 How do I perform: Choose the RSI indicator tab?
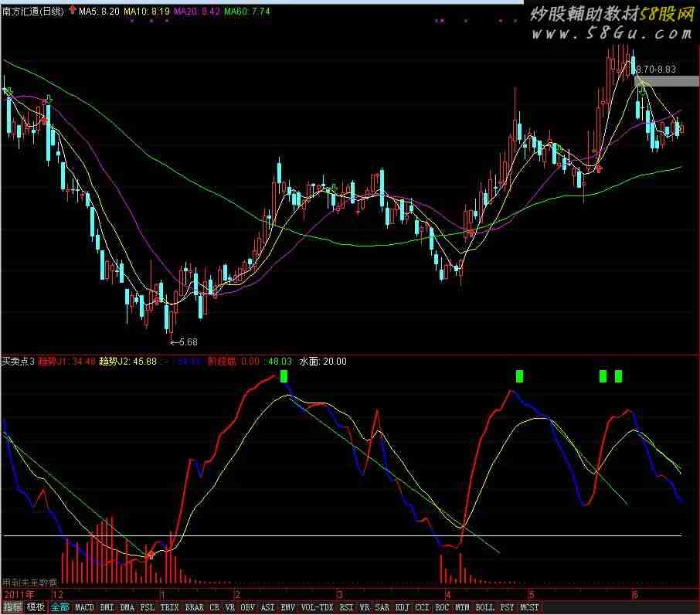(346, 608)
